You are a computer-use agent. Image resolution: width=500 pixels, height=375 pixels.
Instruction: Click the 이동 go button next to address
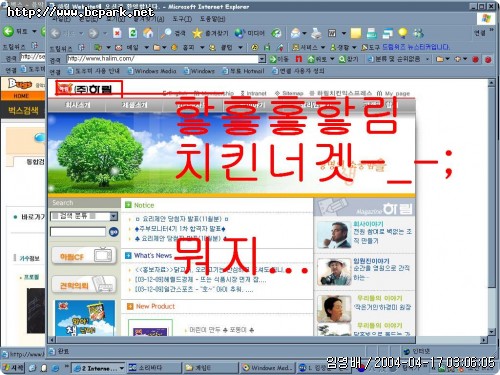(x=279, y=59)
